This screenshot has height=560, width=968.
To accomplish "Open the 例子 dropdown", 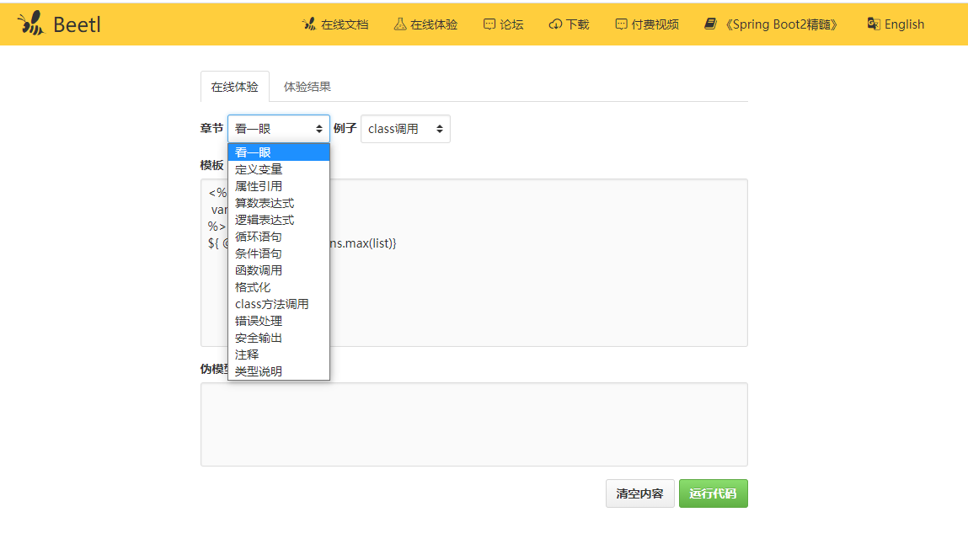I will pyautogui.click(x=405, y=128).
